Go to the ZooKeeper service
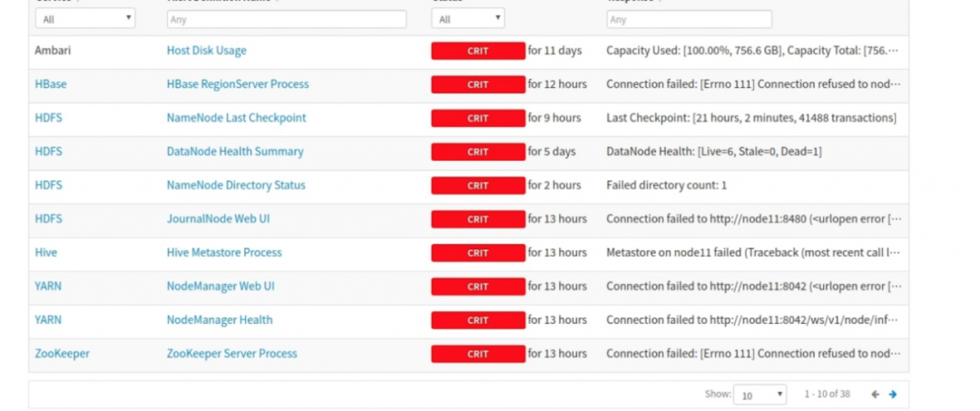This screenshot has width=980, height=411. coord(62,354)
